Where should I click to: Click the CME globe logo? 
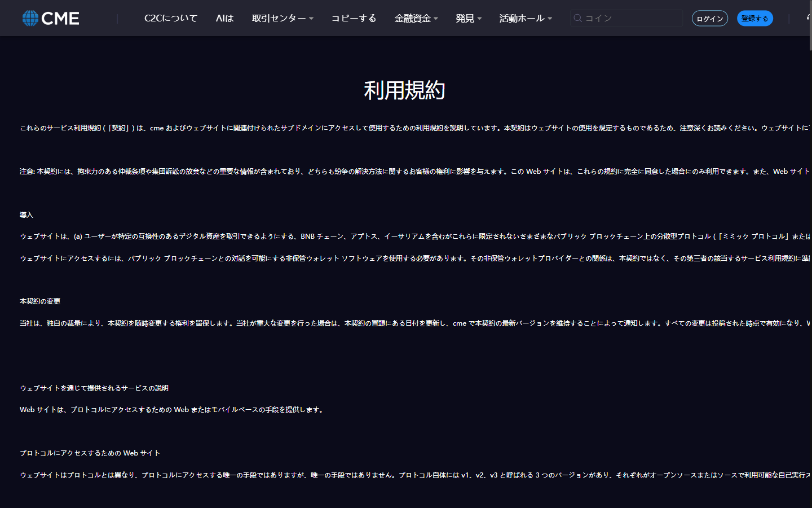pyautogui.click(x=51, y=18)
